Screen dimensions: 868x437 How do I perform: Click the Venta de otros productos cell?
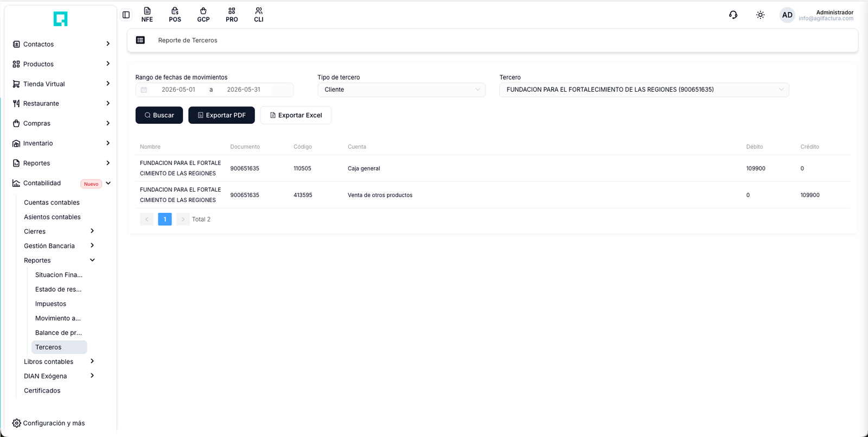pyautogui.click(x=380, y=195)
